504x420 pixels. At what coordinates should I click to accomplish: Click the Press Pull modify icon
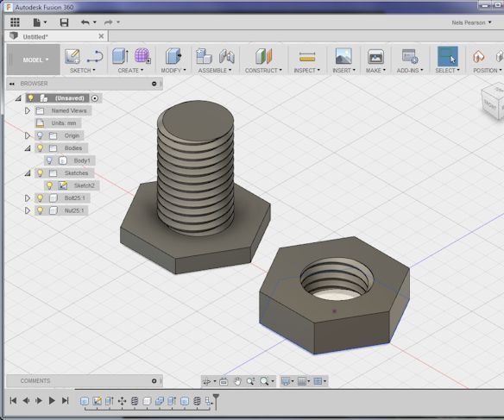pyautogui.click(x=173, y=56)
